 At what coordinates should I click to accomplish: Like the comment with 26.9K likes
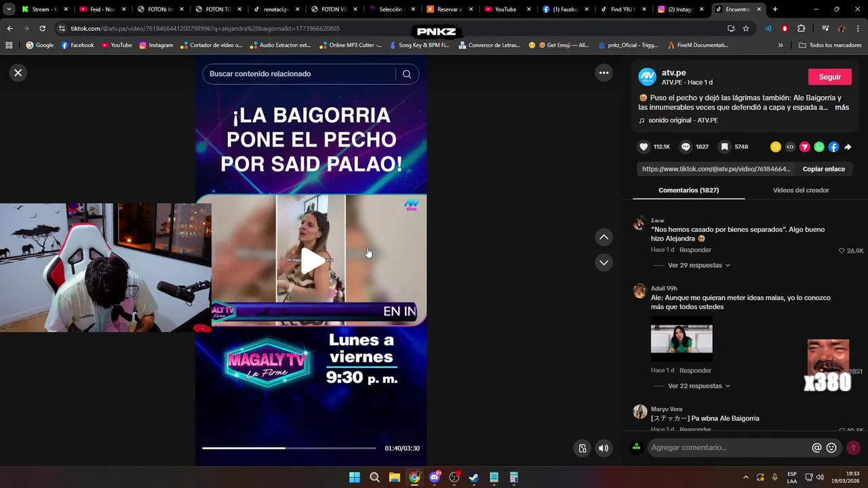[x=842, y=251]
